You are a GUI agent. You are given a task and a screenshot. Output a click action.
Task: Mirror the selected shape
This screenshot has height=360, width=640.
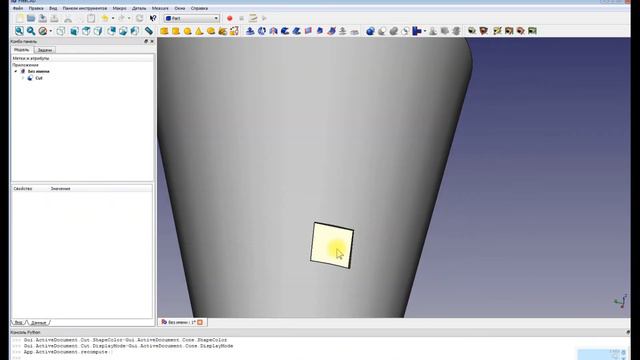[273, 31]
